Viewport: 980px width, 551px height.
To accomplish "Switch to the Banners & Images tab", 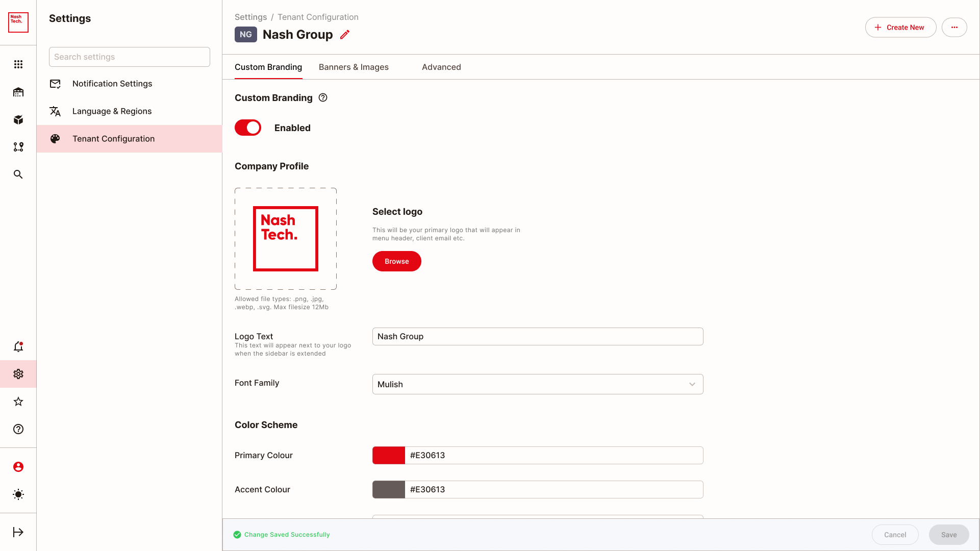I will [354, 67].
